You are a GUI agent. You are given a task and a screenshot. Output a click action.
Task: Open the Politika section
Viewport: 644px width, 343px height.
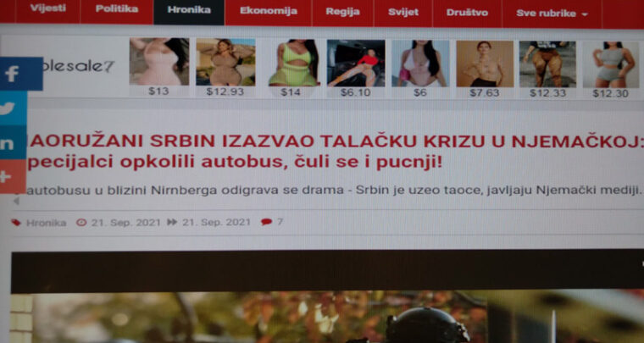point(117,9)
